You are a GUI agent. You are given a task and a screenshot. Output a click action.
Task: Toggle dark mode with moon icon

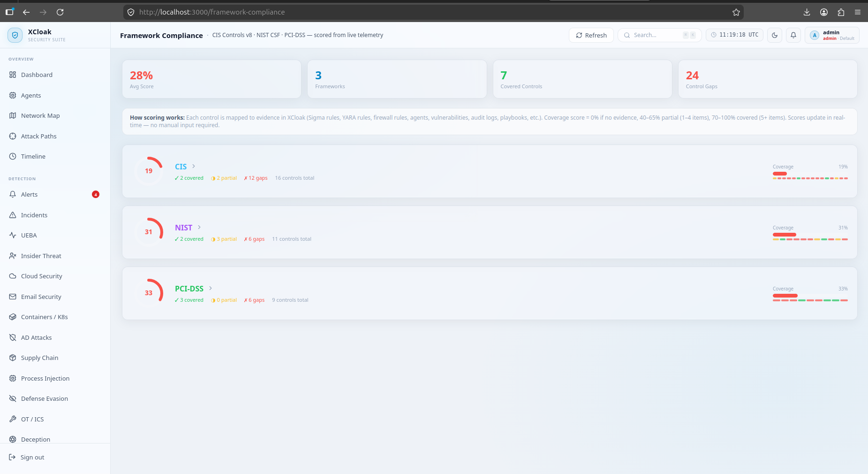[775, 35]
